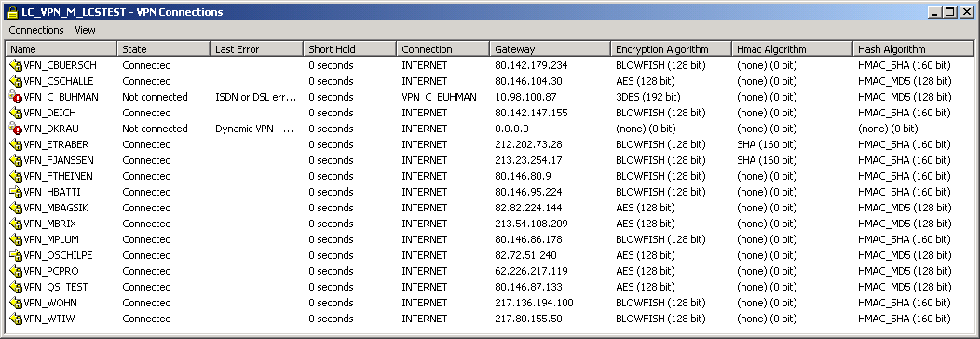Screen dimensions: 980x339
Task: Click the Hash Algorithm column header
Action: click(913, 49)
